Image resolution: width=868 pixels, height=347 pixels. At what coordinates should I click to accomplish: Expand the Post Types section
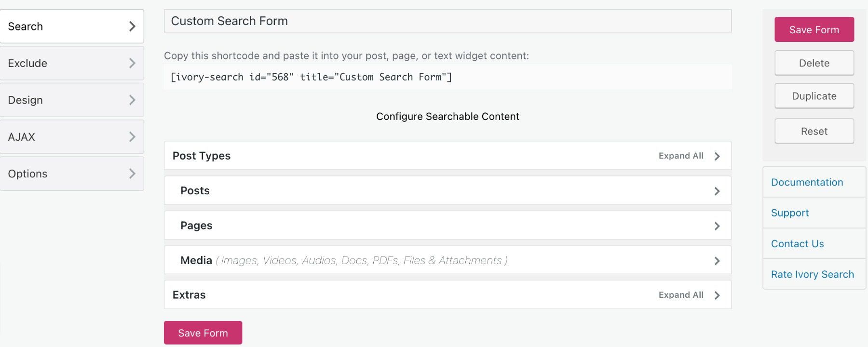[x=202, y=156]
